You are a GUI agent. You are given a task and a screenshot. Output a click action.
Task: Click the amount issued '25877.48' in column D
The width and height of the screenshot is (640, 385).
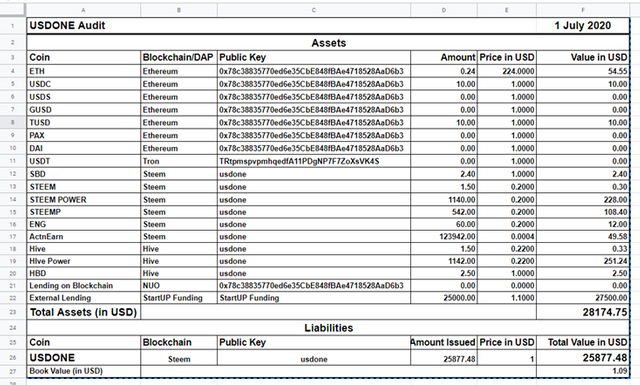[x=444, y=358]
